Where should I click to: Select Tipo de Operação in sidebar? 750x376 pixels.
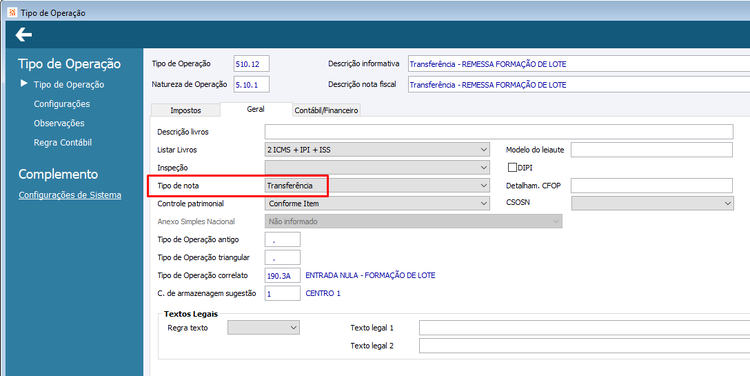[68, 85]
